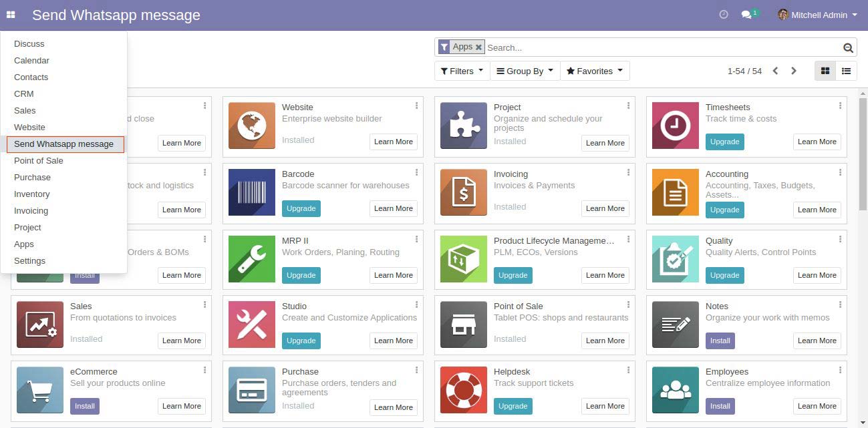Viewport: 868px width, 428px height.
Task: Click the eCommerce cart icon
Action: pyautogui.click(x=40, y=390)
